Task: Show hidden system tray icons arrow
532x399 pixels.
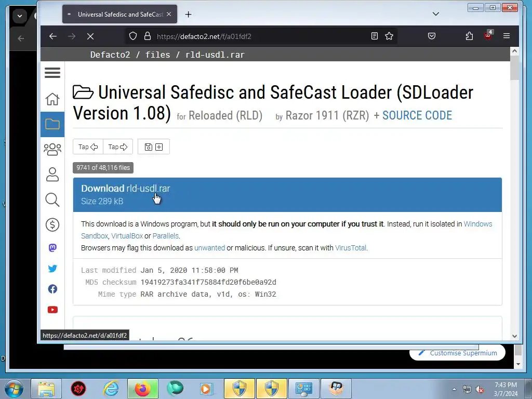Action: pos(454,389)
